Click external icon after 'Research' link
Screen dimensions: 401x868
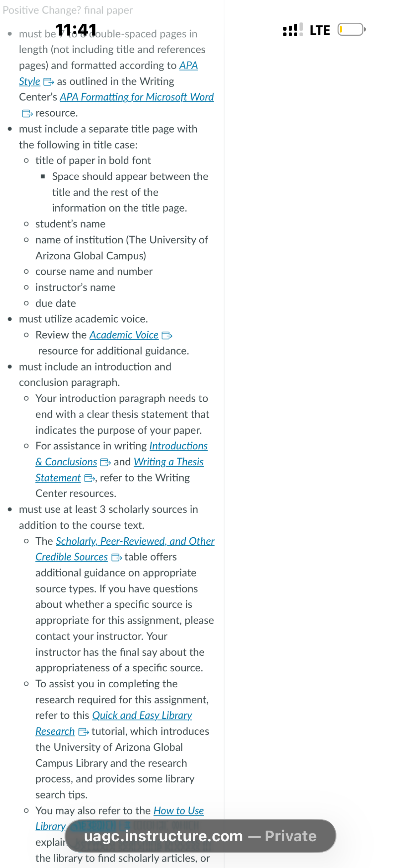83,732
